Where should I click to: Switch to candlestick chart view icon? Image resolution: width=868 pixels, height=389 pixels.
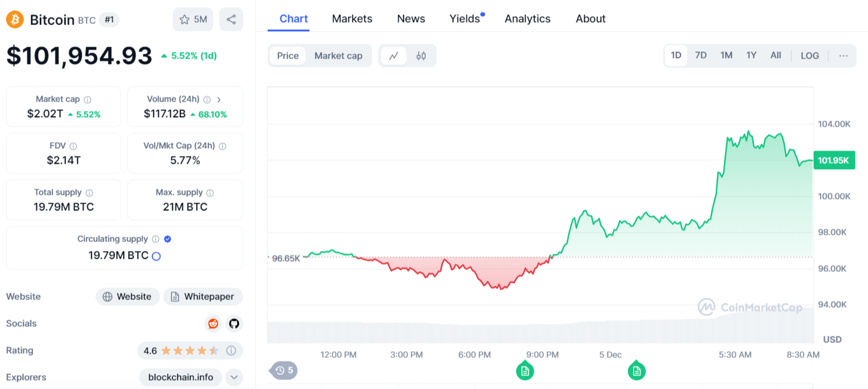tap(421, 56)
